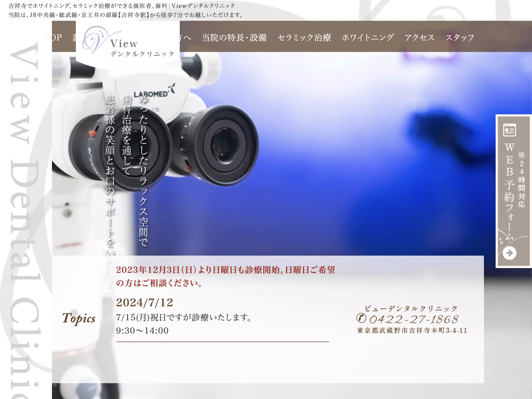Call the number 0422-27-1868

click(x=414, y=319)
